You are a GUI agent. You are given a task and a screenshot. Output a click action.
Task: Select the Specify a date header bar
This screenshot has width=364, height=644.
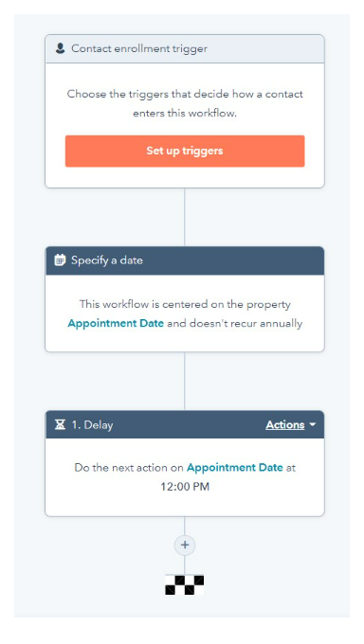185,260
